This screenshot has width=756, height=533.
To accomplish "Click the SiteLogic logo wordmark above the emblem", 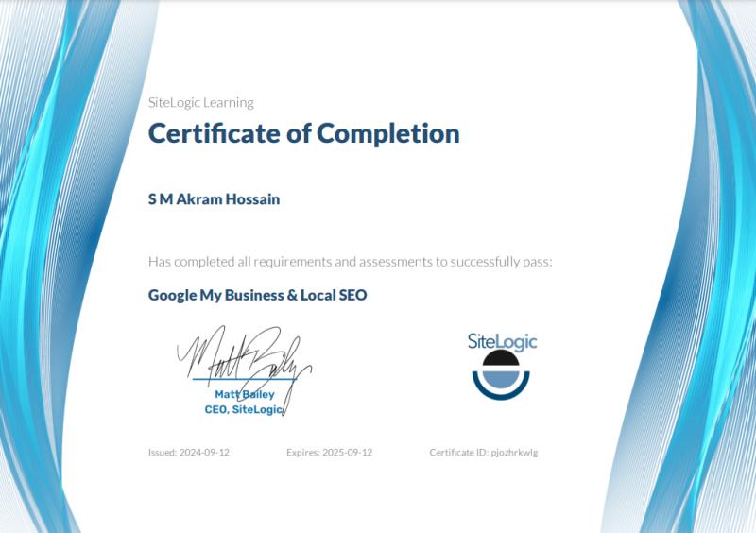I will (501, 341).
